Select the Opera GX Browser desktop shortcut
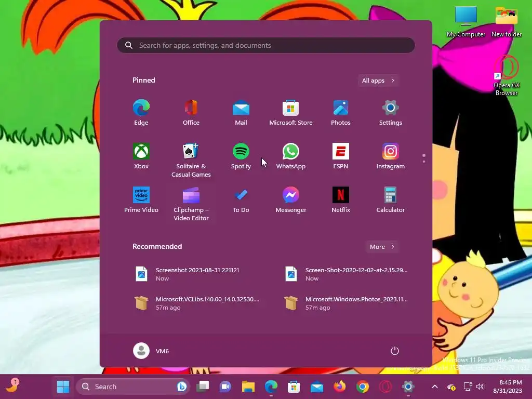 pyautogui.click(x=507, y=76)
